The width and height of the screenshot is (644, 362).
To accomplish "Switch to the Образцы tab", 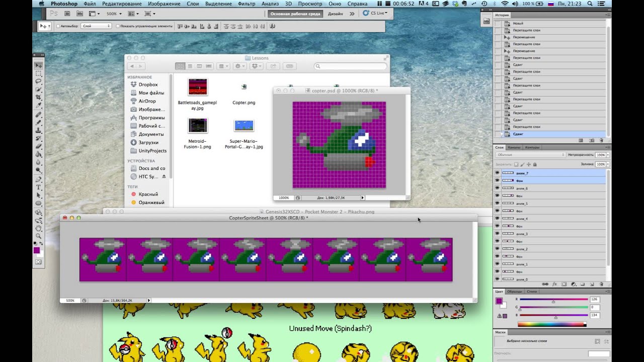I will 514,292.
